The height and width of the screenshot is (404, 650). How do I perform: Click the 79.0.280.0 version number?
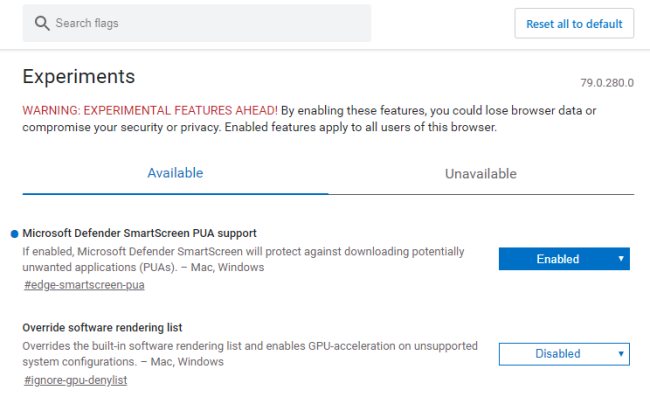coord(607,82)
